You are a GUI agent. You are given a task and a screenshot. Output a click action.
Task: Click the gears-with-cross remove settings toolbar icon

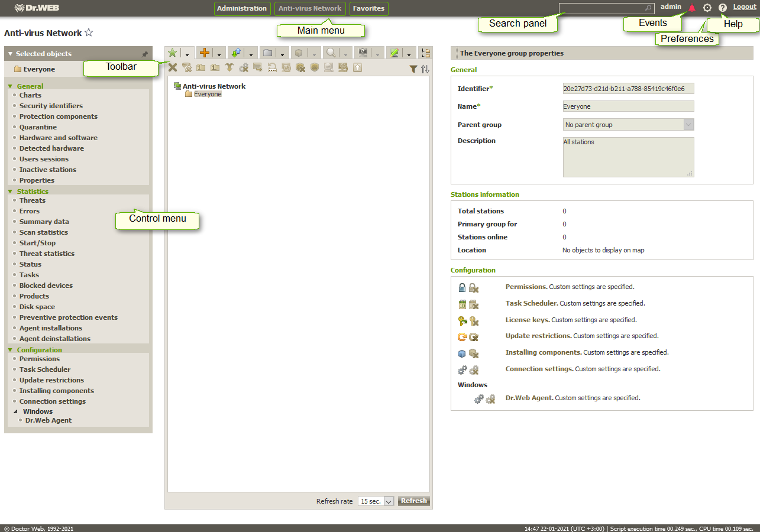[244, 67]
